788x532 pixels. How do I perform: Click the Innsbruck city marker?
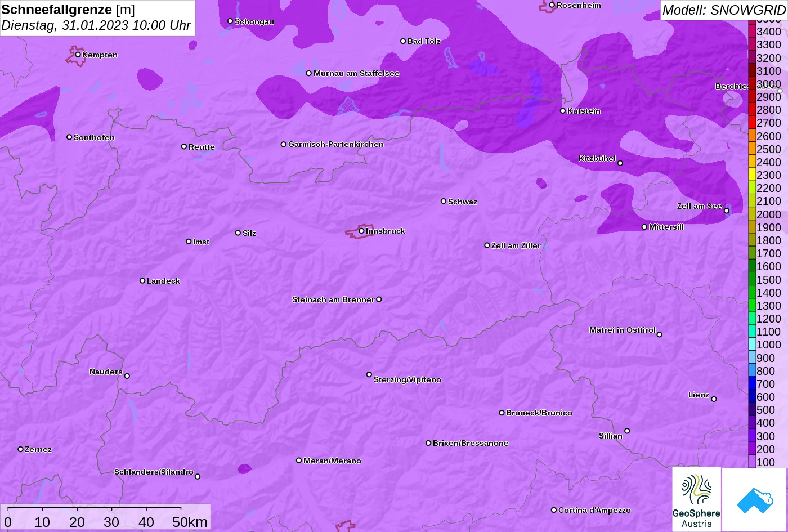coord(361,231)
